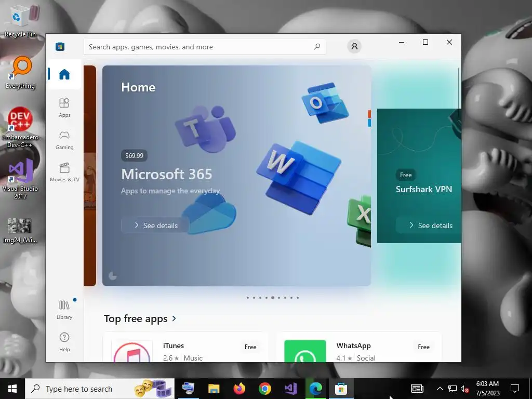532x399 pixels.
Task: Open the computer monitor taskbar app
Action: click(188, 389)
